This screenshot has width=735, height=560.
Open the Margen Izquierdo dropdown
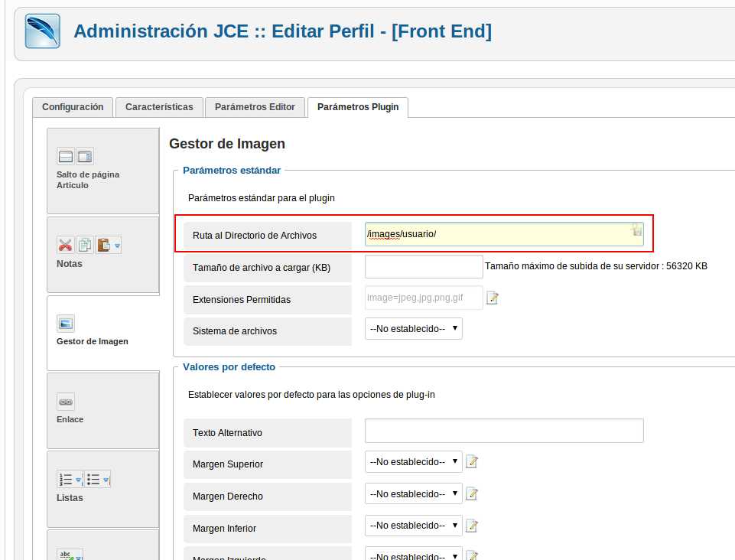coord(414,555)
